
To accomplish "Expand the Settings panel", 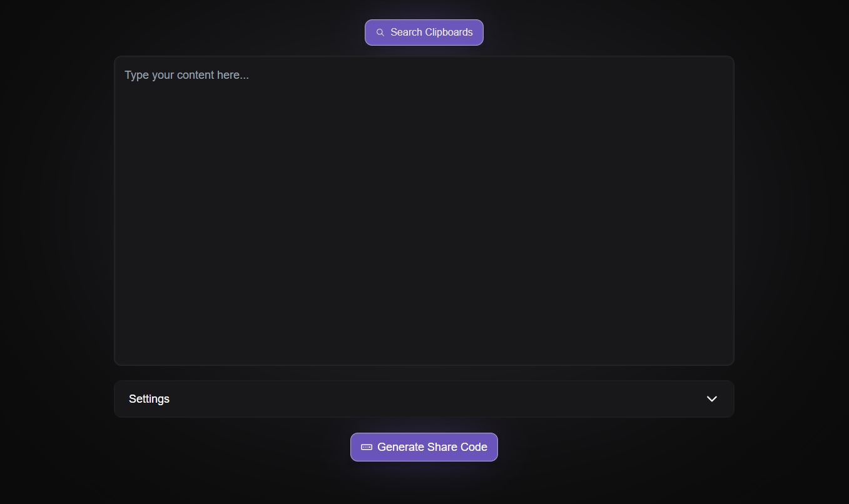I will (424, 399).
